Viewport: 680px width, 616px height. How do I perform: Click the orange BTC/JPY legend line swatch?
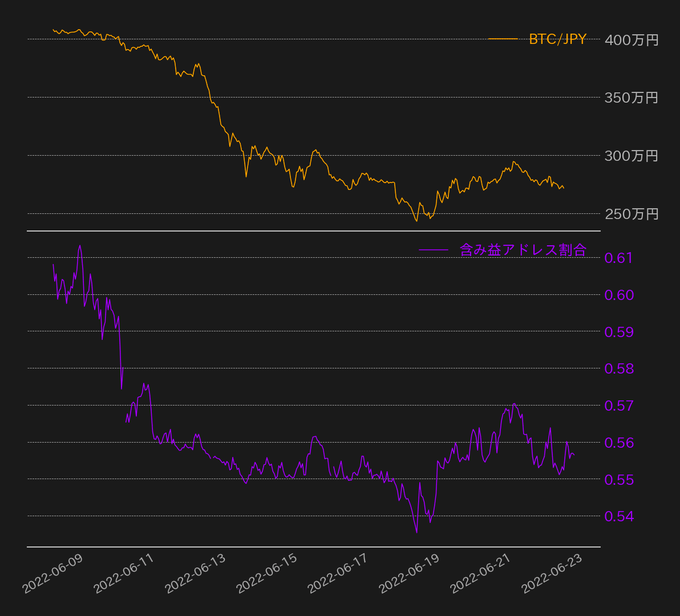tap(503, 39)
